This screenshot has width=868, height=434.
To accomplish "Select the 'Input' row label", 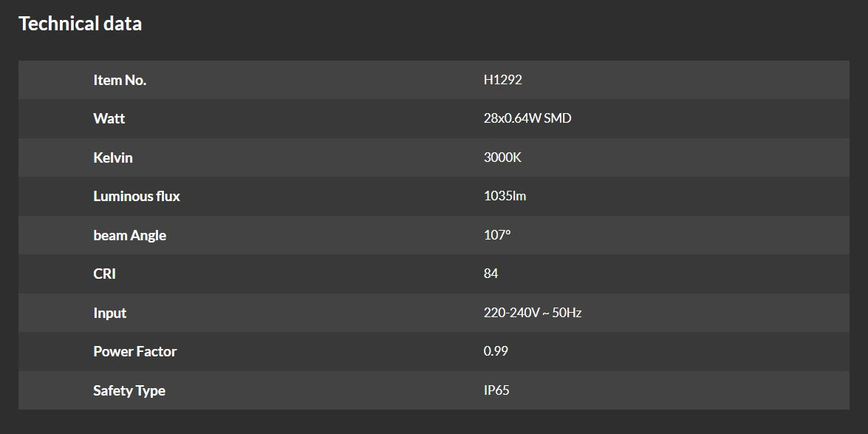I will coord(109,313).
